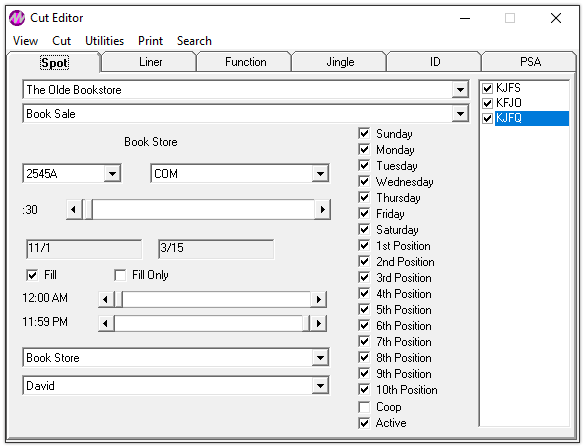Click right arrow of 12:00 AM slider
This screenshot has height=448, width=585.
click(319, 299)
